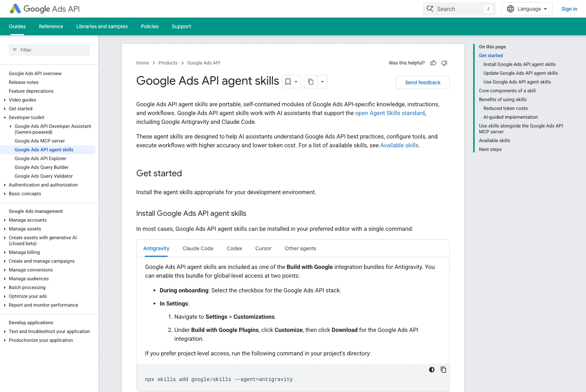Viewport: 586px width, 392px height.
Task: Jump to Next steps section
Action: click(490, 149)
